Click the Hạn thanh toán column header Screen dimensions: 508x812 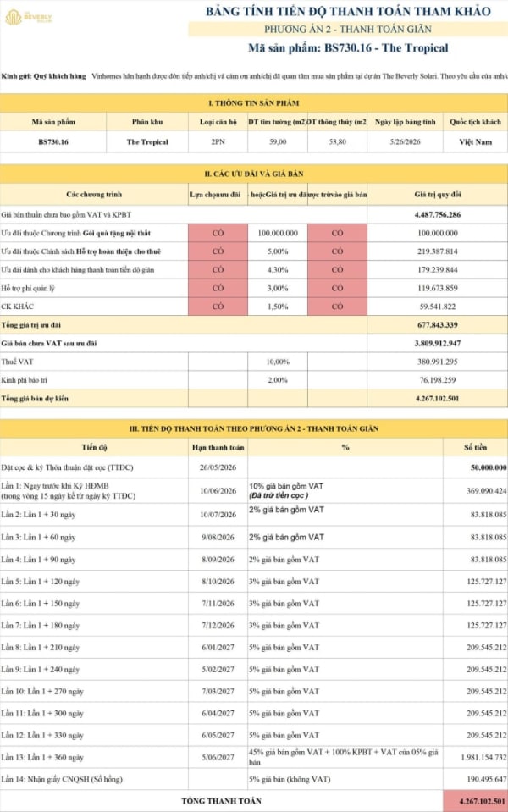tap(218, 447)
